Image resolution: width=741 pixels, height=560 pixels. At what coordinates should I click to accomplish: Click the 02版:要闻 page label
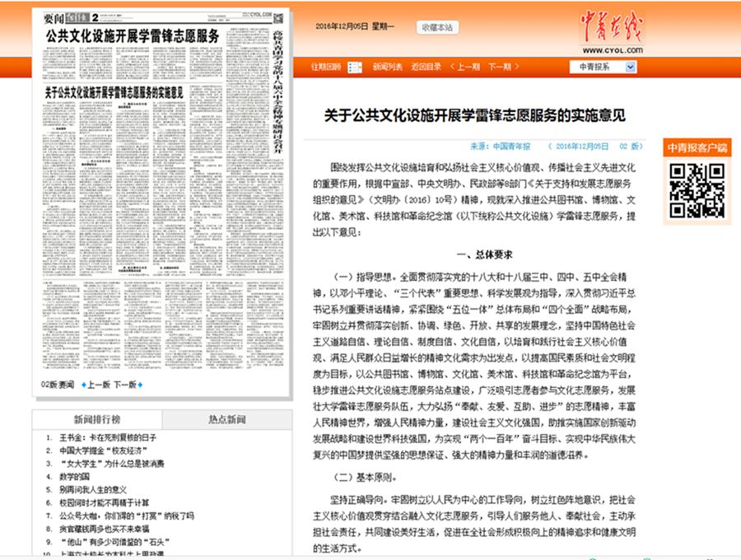tap(58, 385)
